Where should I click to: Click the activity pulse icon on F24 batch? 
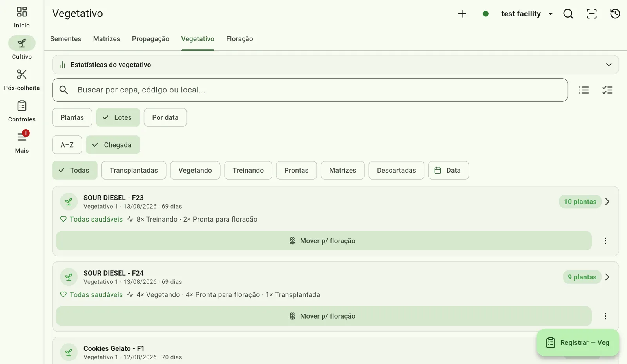[x=130, y=294]
